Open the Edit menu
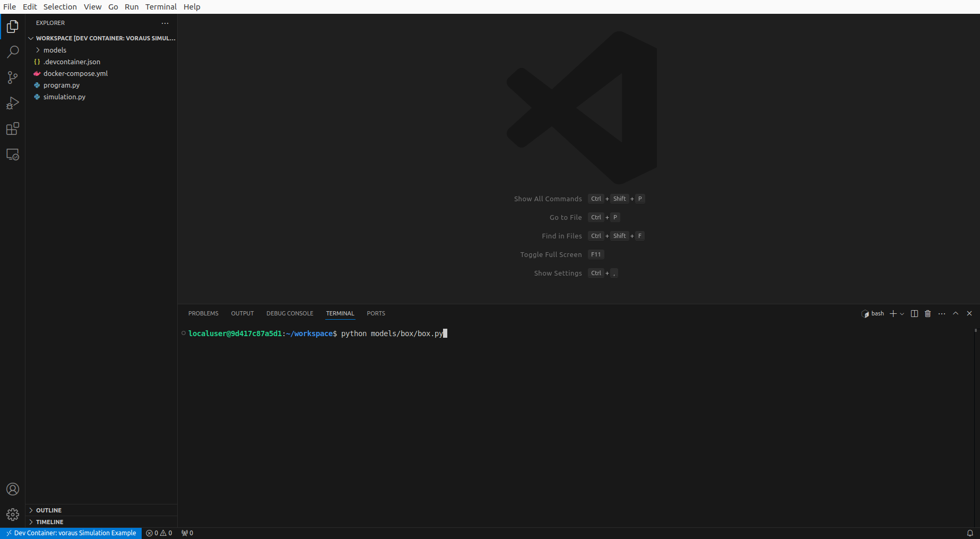980x539 pixels. pyautogui.click(x=30, y=7)
